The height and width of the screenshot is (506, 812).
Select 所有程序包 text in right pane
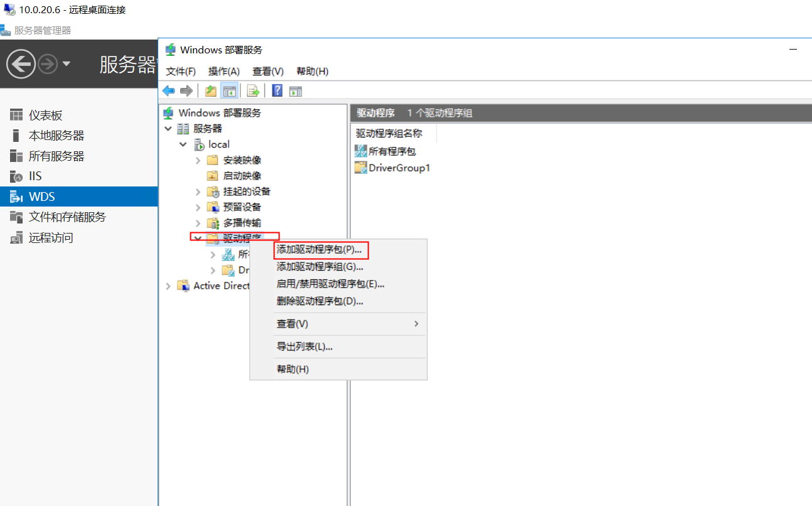392,151
